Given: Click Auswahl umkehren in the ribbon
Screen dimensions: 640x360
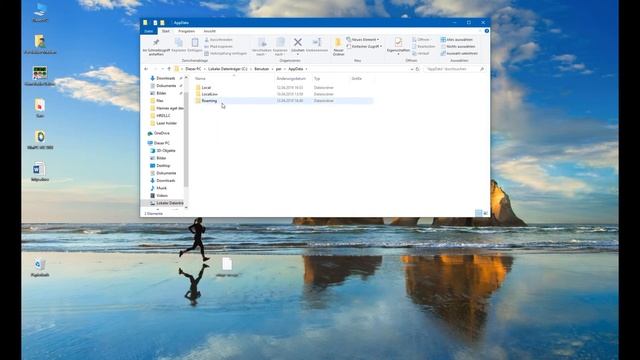Looking at the screenshot, I should (x=459, y=53).
